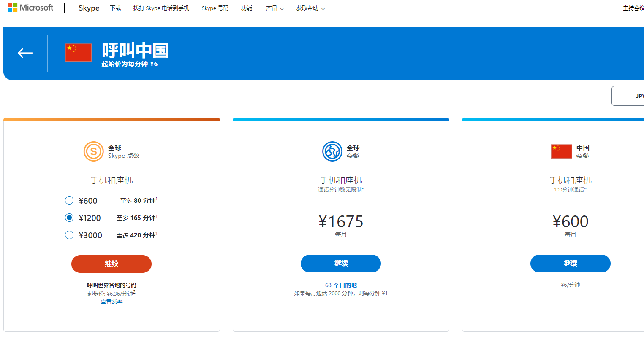Click 继续 under the ¥1675 plan

(341, 263)
